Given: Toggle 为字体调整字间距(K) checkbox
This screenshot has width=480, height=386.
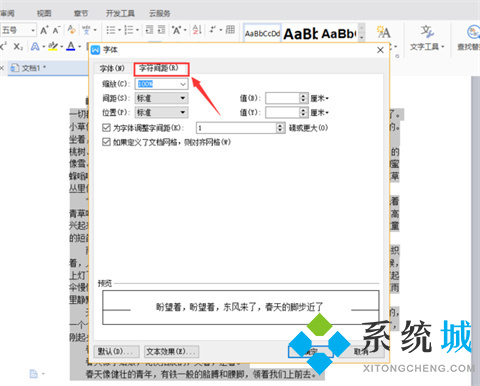Looking at the screenshot, I should tap(106, 128).
